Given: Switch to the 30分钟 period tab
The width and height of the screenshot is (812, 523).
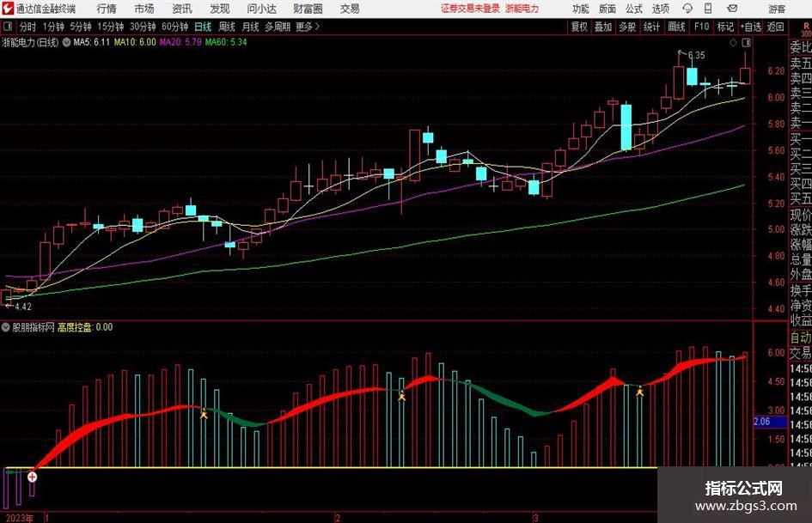Looking at the screenshot, I should [143, 27].
